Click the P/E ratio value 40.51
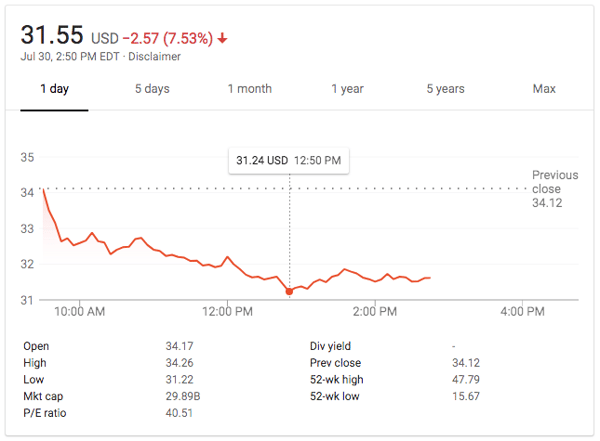600x441 pixels. click(x=179, y=413)
